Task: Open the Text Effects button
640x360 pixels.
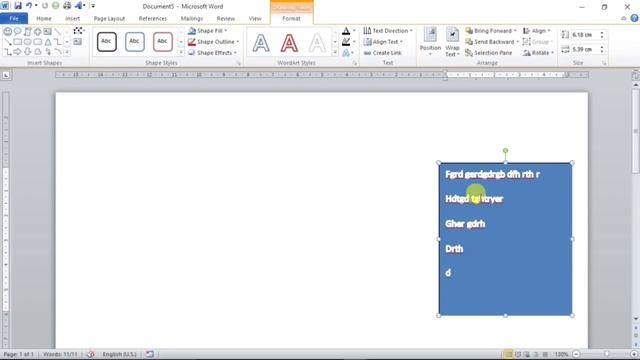Action: point(346,53)
